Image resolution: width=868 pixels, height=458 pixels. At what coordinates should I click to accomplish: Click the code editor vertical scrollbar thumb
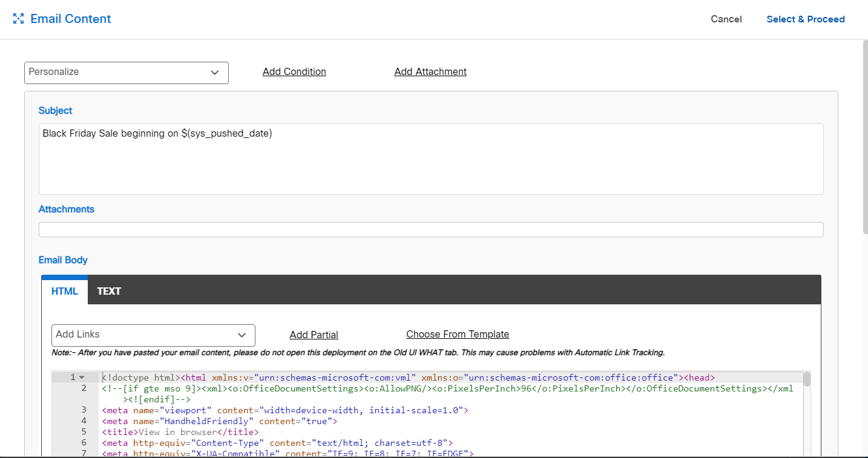[807, 379]
